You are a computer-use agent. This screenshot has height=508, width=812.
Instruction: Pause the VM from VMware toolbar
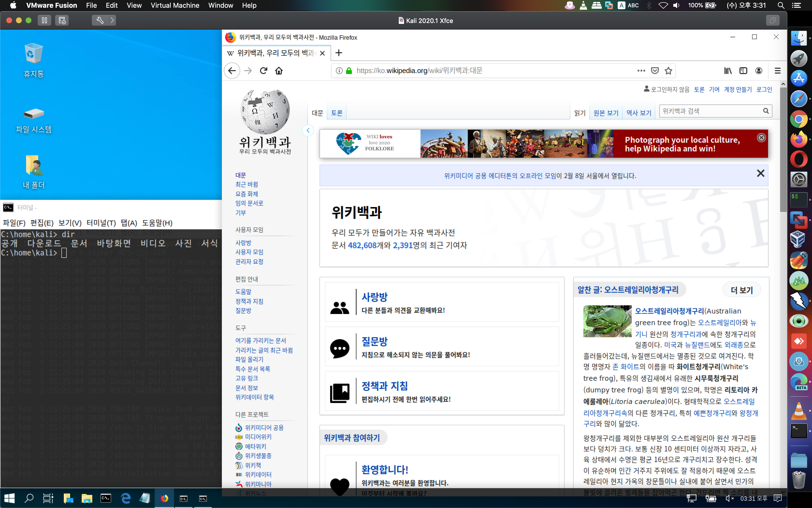(x=44, y=21)
